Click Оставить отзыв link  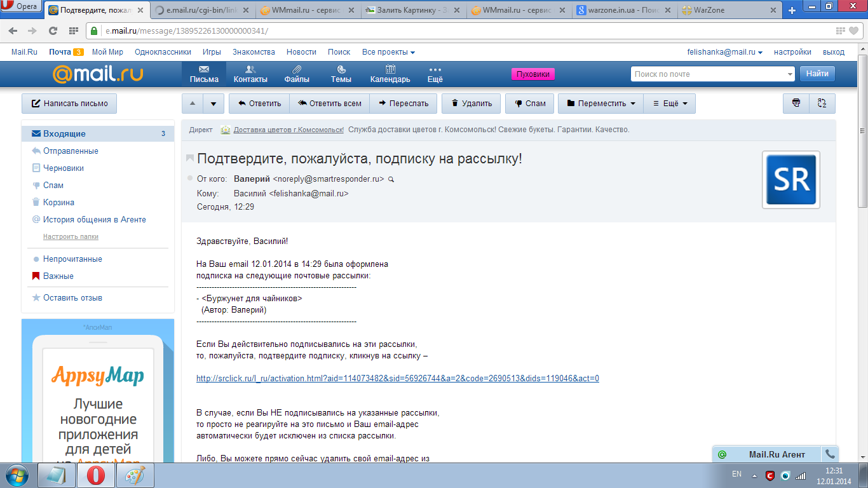(x=72, y=298)
